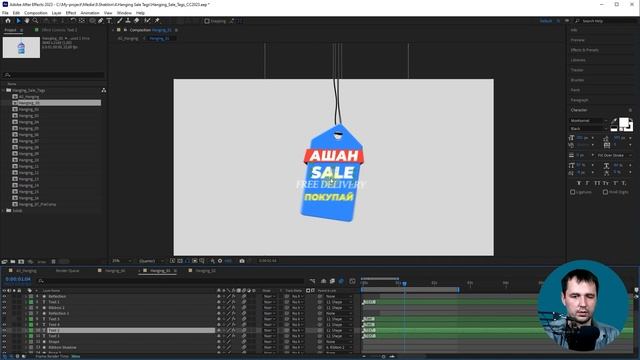Select the Puppet Pin tool
This screenshot has width=640, height=360.
(x=157, y=20)
